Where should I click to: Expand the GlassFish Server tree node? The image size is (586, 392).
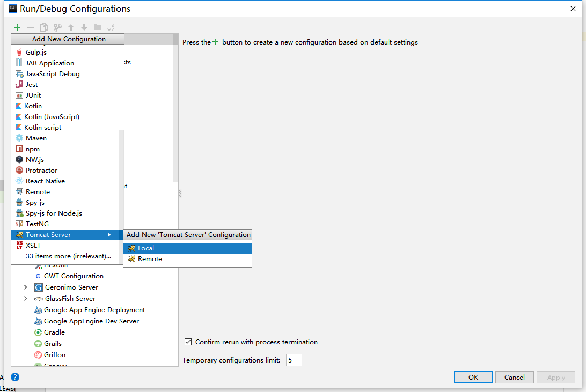coord(25,298)
